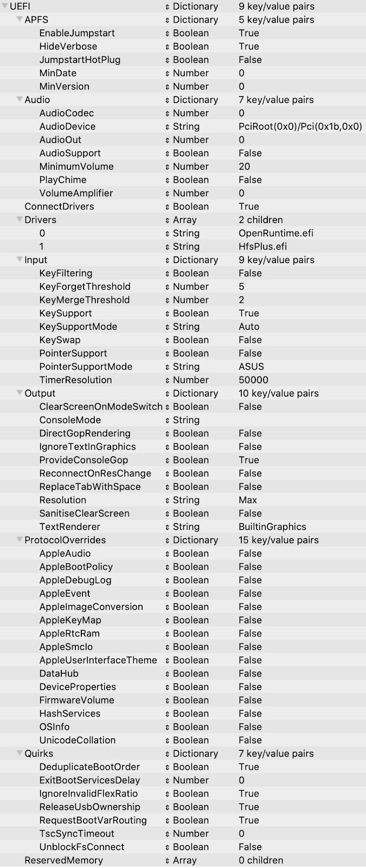The image size is (366, 868).
Task: Collapse the Audio dictionary triangle
Action: (20, 100)
